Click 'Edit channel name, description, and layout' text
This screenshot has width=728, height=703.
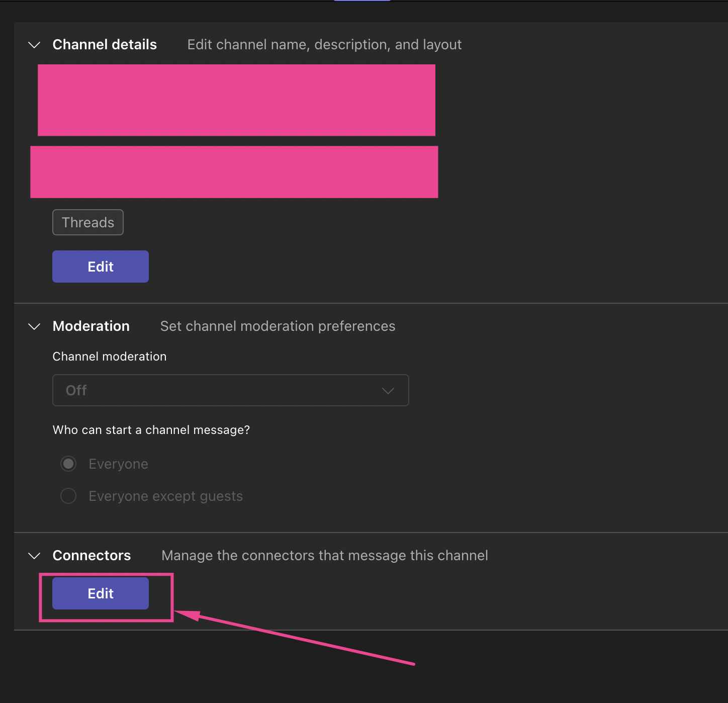click(x=324, y=45)
